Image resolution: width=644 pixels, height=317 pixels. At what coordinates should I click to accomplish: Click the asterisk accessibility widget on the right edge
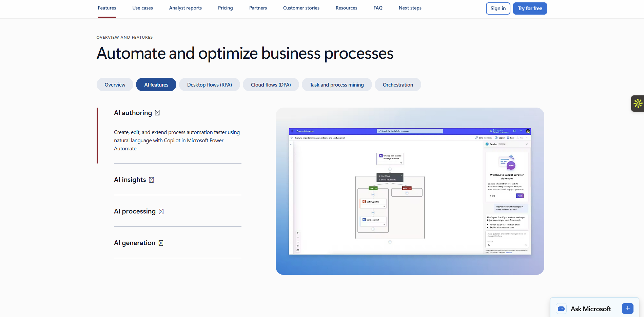(639, 104)
